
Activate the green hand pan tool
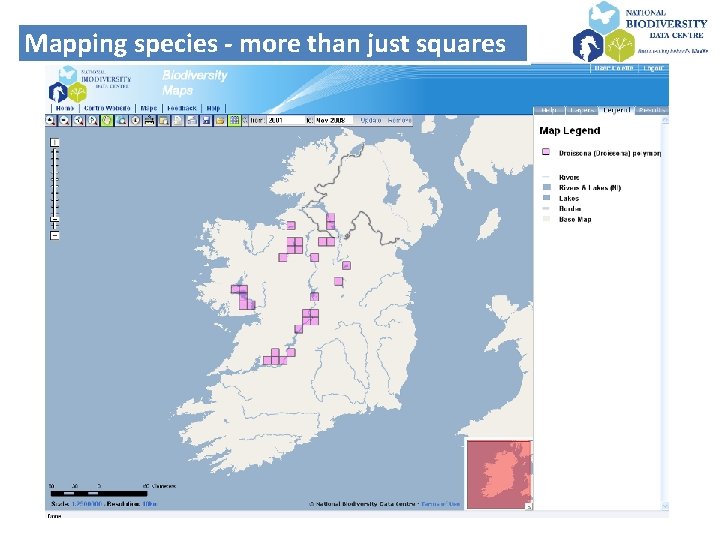[107, 121]
